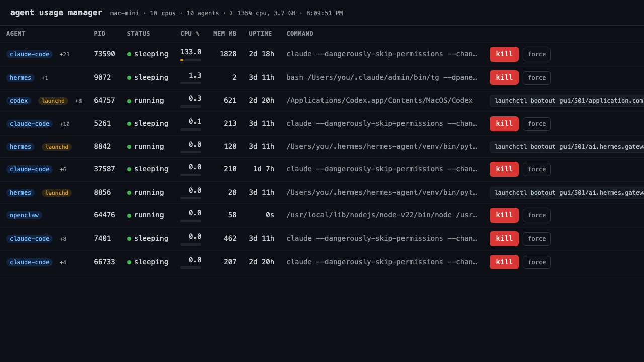Run launchctl bootout for the codex row
Image resolution: width=644 pixels, height=362 pixels.
tap(567, 101)
